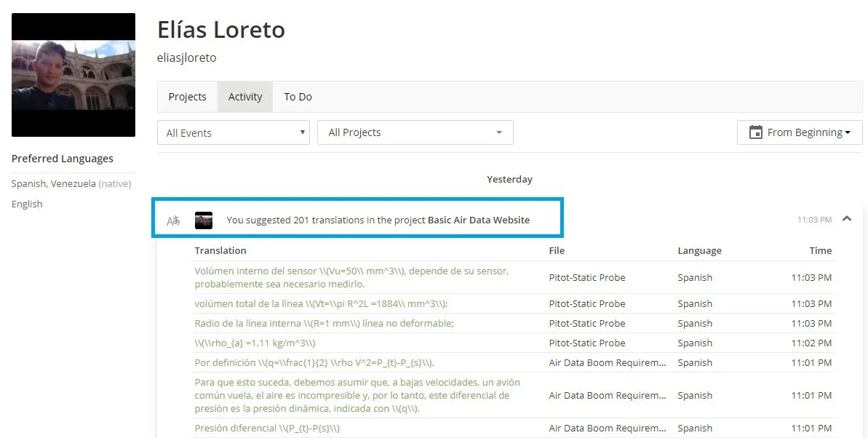The height and width of the screenshot is (438, 868).
Task: Open the "Presión diferencial" translation
Action: point(267,428)
